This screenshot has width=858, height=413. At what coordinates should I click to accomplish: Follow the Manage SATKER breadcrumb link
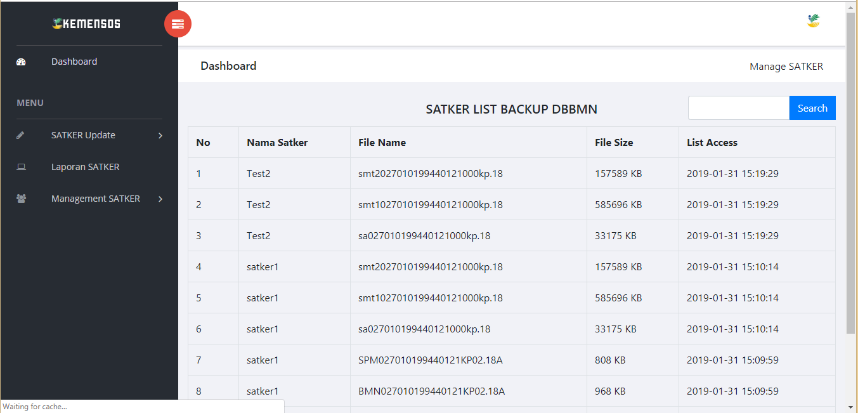(x=786, y=67)
